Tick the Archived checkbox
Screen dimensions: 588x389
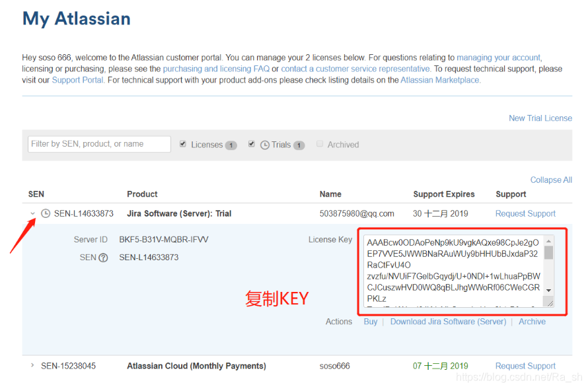(320, 144)
